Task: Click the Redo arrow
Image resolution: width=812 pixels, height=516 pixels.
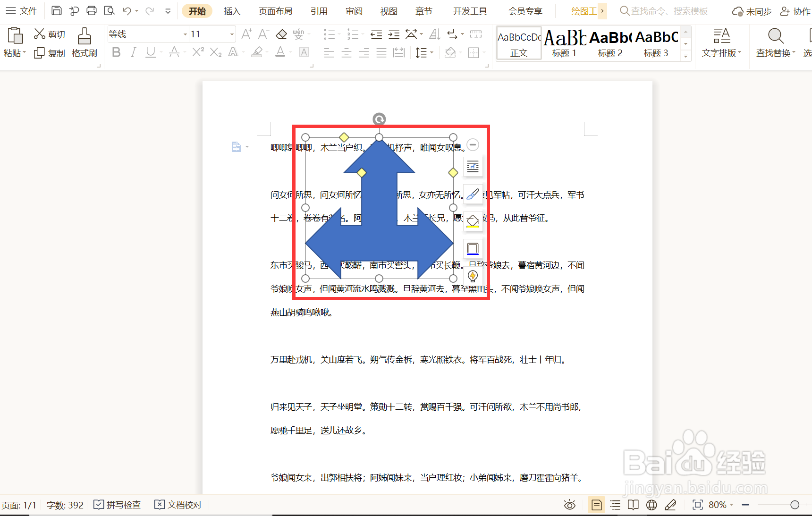Action: click(150, 11)
